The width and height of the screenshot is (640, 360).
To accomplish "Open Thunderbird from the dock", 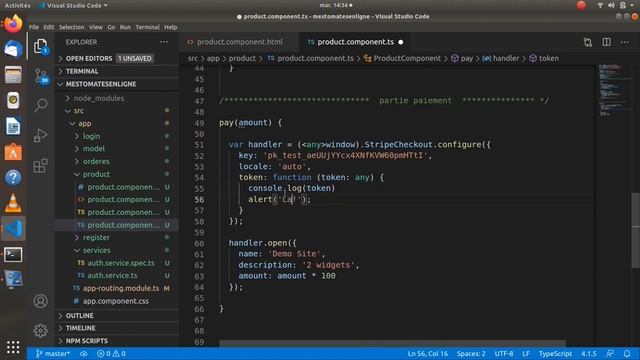I will tap(13, 49).
